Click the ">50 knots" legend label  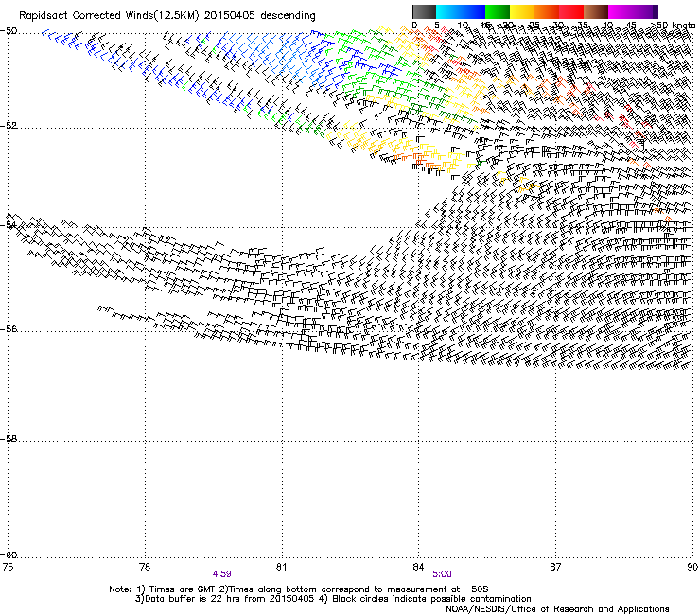click(x=674, y=25)
